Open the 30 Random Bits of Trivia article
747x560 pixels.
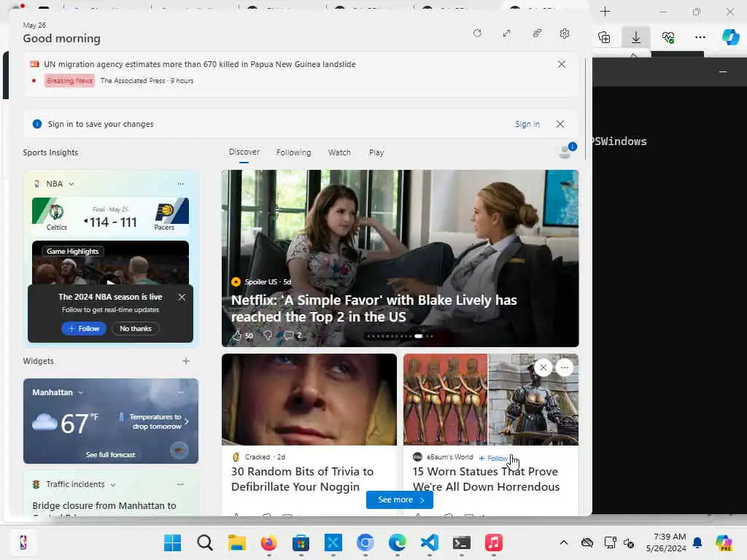[302, 479]
